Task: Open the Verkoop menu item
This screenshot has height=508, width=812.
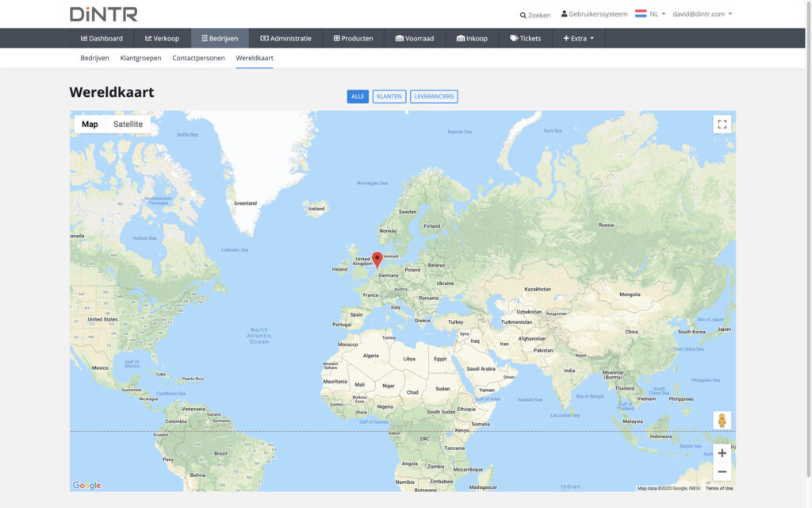Action: [162, 38]
